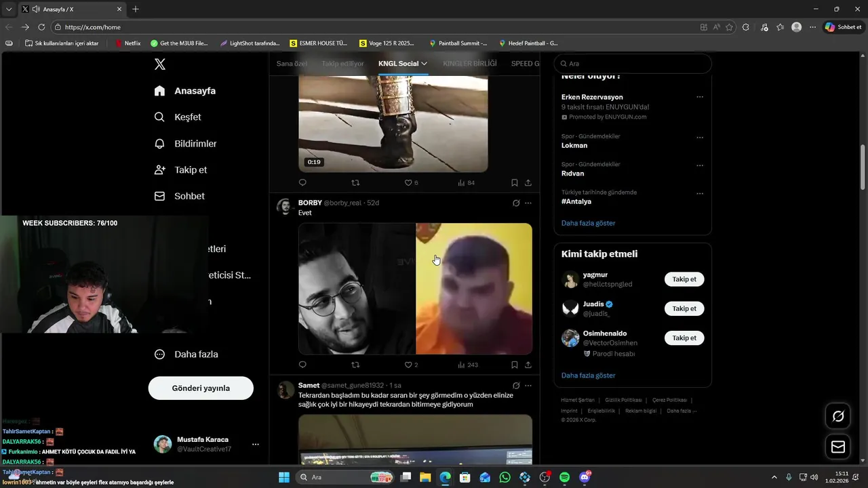Screen dimensions: 868x488
Task: Open Netflix bookmark in favorites bar
Action: tap(128, 43)
